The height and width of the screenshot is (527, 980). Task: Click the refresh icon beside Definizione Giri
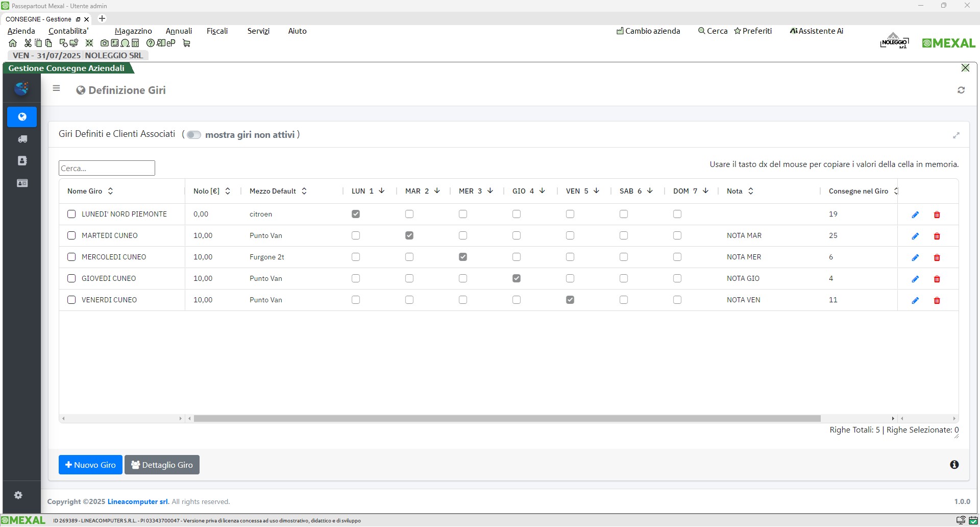[961, 90]
